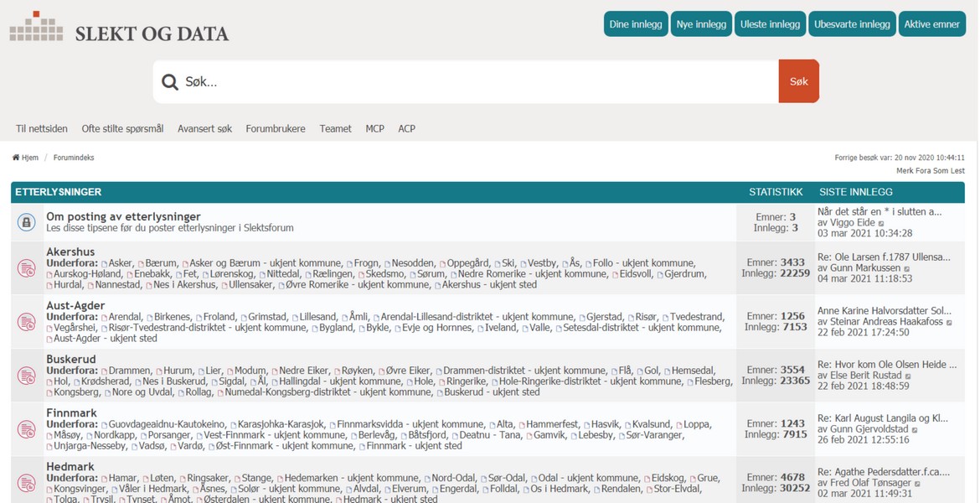This screenshot has width=980, height=503.
Task: Go to Hjem in the breadcrumb
Action: coord(25,158)
